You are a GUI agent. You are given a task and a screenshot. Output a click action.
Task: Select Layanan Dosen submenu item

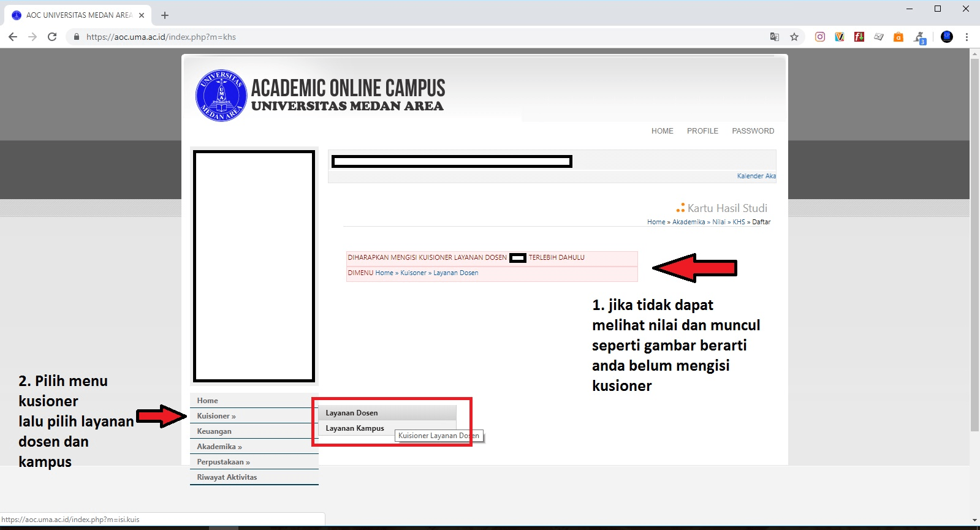pyautogui.click(x=387, y=413)
